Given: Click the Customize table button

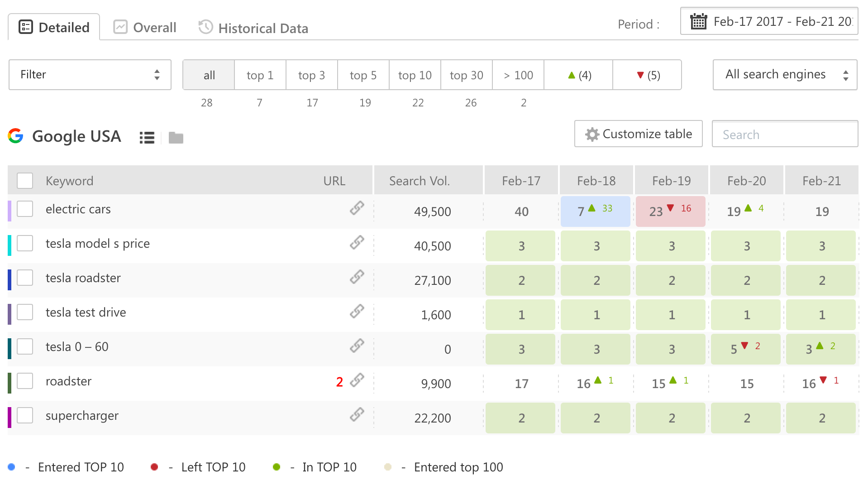Looking at the screenshot, I should (639, 134).
